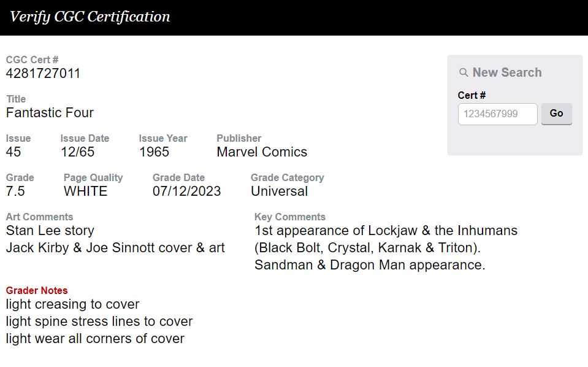This screenshot has height=367, width=588.
Task: Click the Universal grade category value
Action: click(x=279, y=191)
